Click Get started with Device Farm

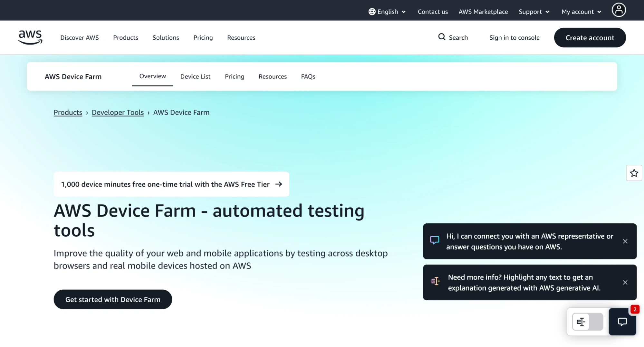pos(113,299)
